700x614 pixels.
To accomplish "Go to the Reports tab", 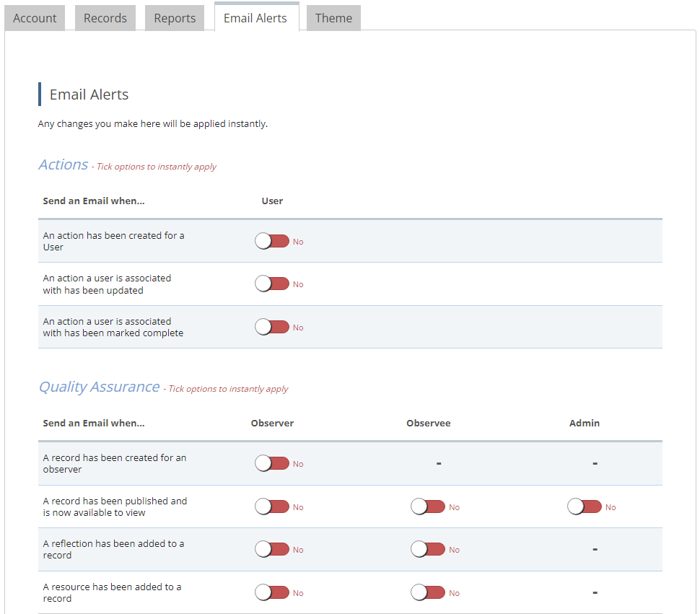I will pos(175,18).
